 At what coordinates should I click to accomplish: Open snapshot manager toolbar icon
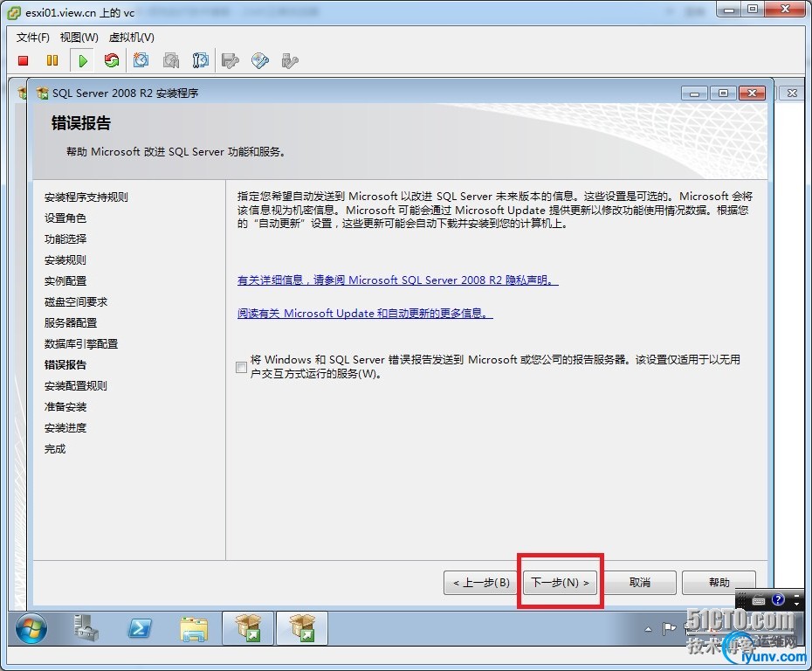tap(201, 60)
